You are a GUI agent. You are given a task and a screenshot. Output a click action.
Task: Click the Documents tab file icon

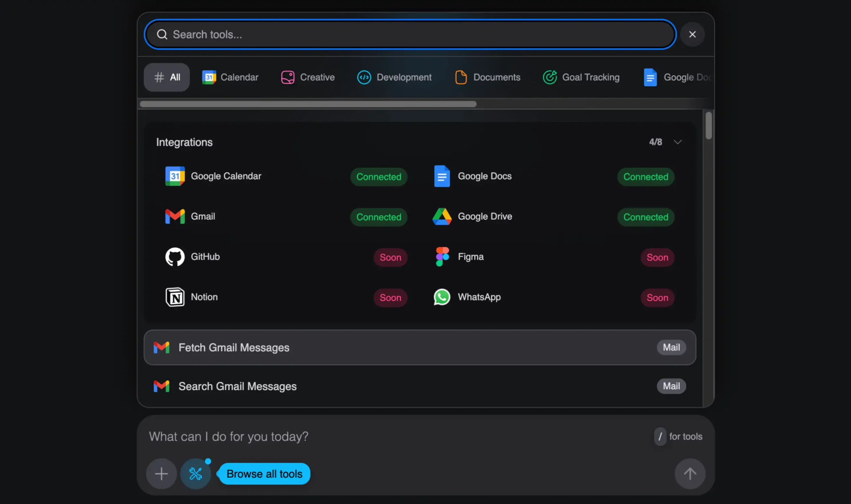[x=460, y=77]
